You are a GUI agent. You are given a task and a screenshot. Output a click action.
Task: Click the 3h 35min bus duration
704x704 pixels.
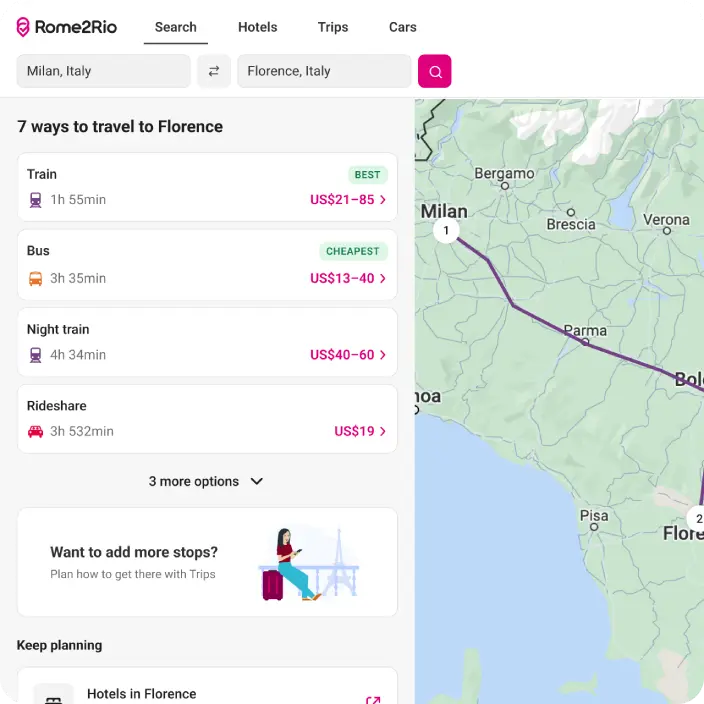[78, 278]
